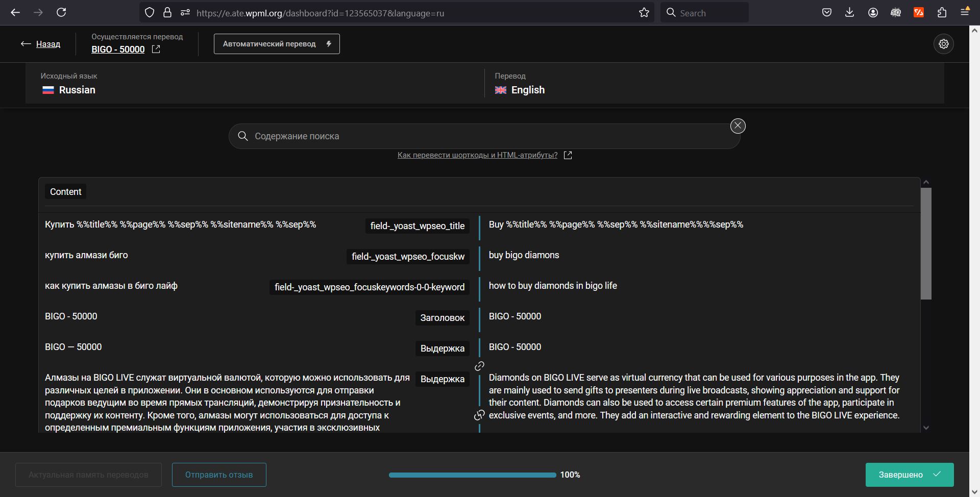Image resolution: width=980 pixels, height=497 pixels.
Task: Select the Купить %%title%% source segment
Action: click(x=180, y=225)
